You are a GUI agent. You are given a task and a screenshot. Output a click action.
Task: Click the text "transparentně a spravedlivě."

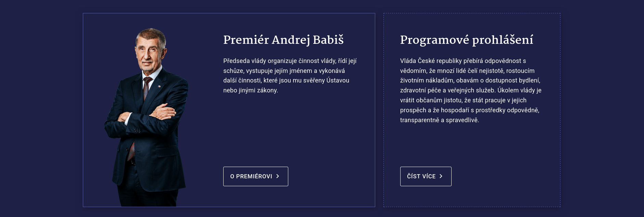pyautogui.click(x=439, y=120)
